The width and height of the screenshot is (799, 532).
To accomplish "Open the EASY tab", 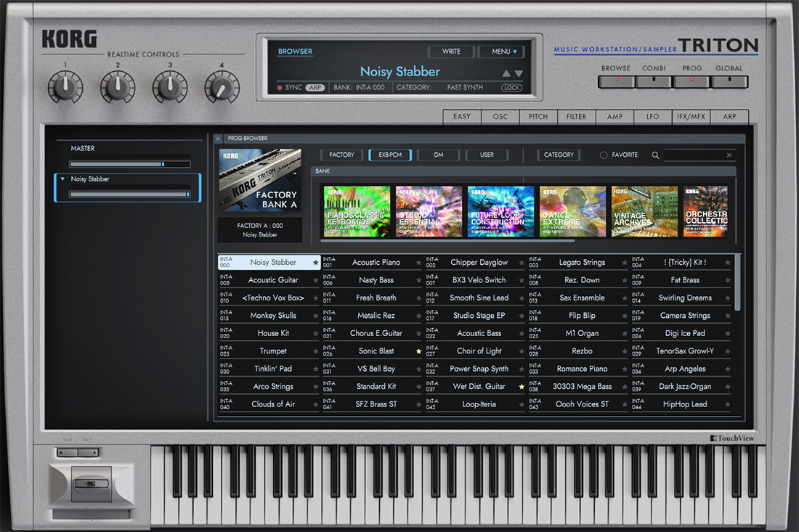I will pos(462,117).
